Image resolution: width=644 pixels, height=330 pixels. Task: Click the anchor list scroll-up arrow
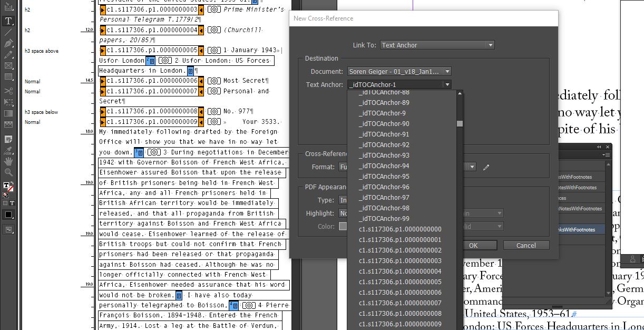[460, 94]
